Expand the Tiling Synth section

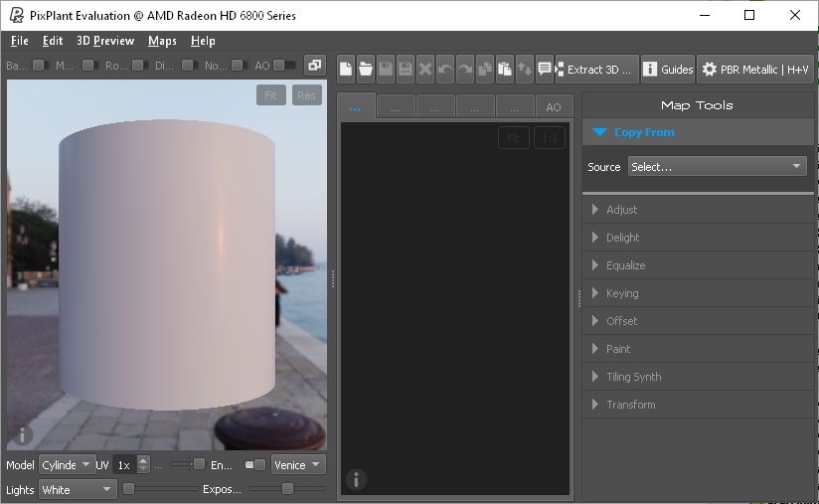click(633, 377)
